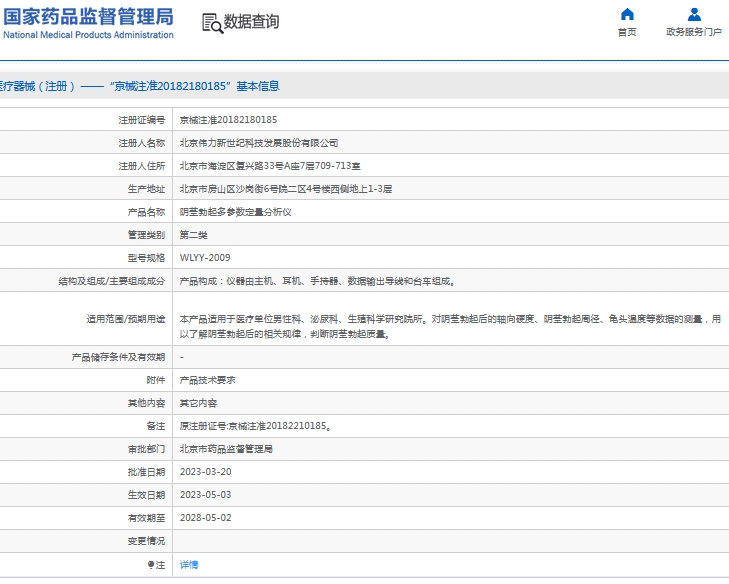This screenshot has width=729, height=584.
Task: Click the registrant address 复兴路33号 cell
Action: coord(270,166)
